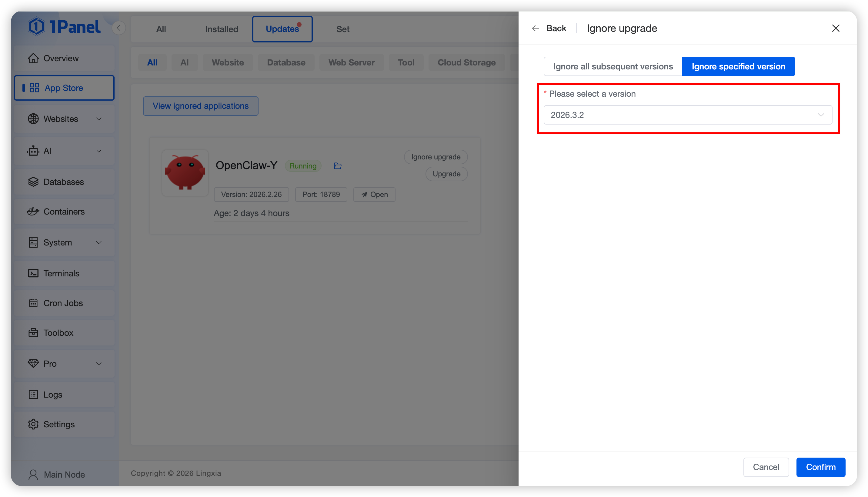Viewport: 868px width, 497px height.
Task: Select Ignore specified version option
Action: 738,67
